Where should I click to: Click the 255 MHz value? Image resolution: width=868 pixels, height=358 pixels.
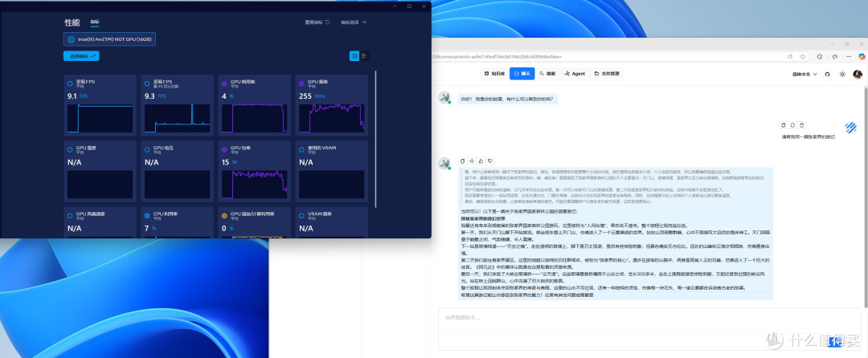click(x=307, y=96)
